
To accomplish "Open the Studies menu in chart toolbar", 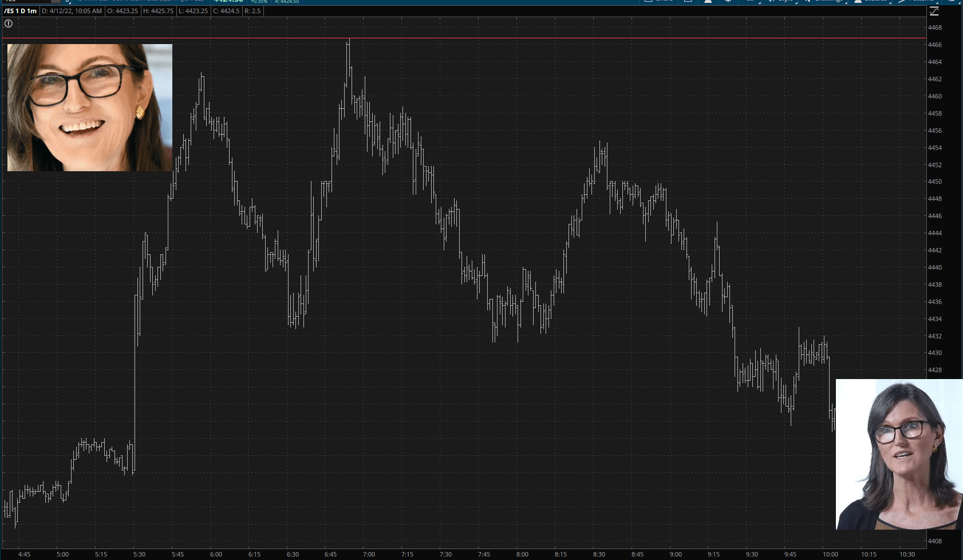I will click(x=871, y=1).
